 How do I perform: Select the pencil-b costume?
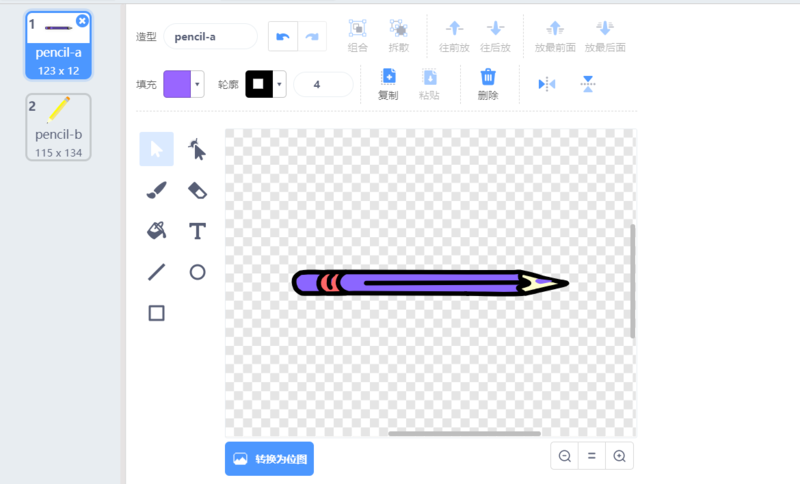58,127
